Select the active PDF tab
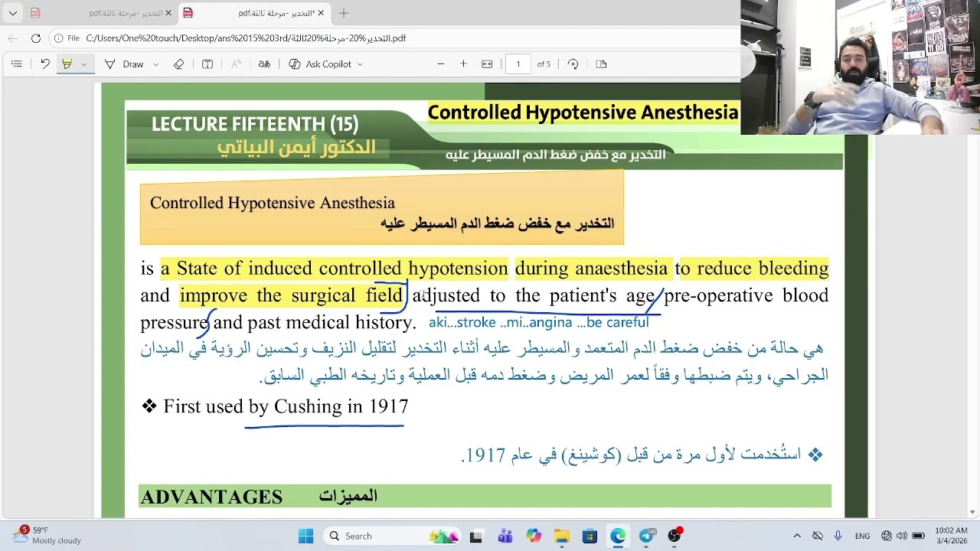Image resolution: width=980 pixels, height=551 pixels. click(253, 13)
